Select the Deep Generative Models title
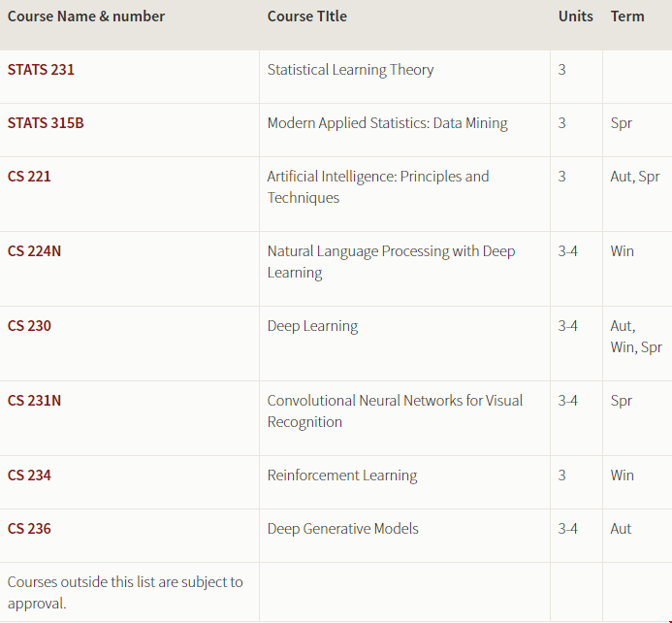Viewport: 672px width, 623px height. 343,529
